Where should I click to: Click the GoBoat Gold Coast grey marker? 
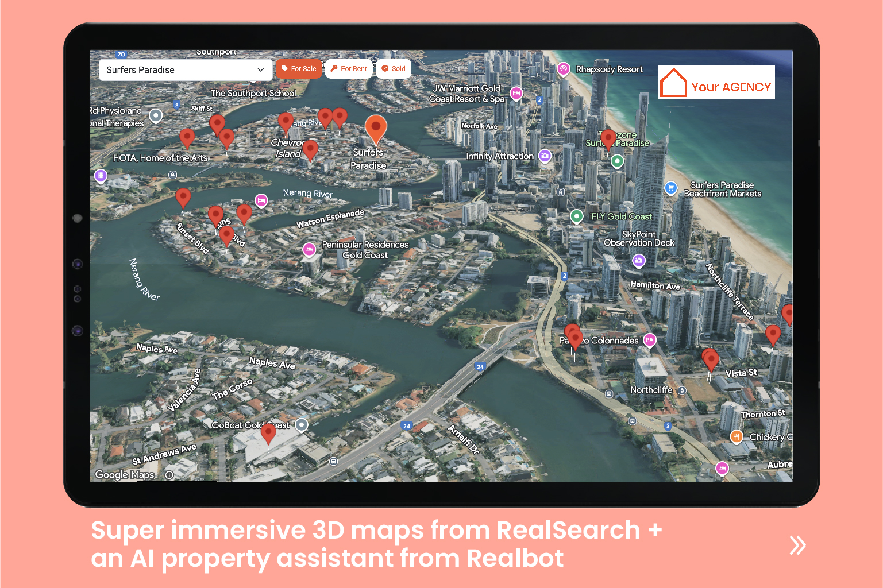(x=302, y=425)
